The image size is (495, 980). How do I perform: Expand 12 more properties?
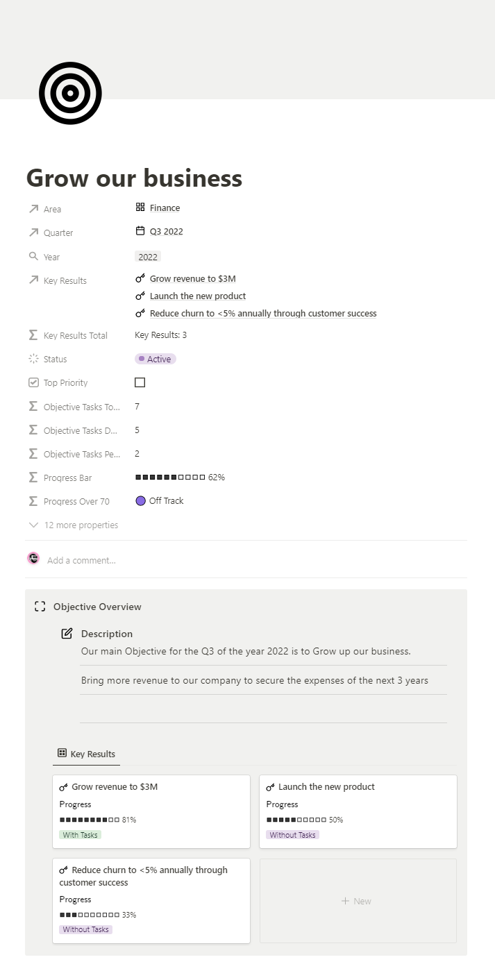coord(73,525)
